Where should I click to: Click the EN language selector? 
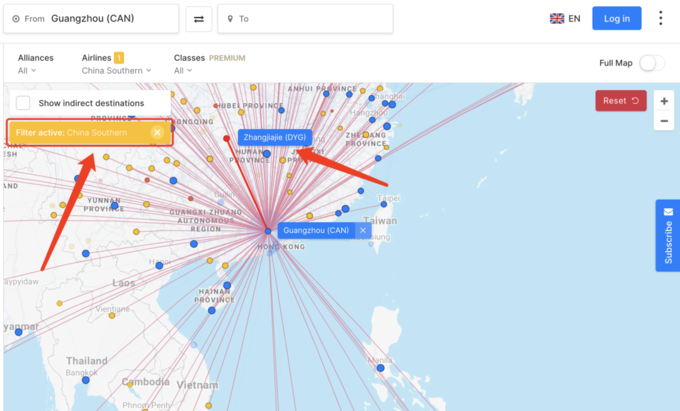574,19
